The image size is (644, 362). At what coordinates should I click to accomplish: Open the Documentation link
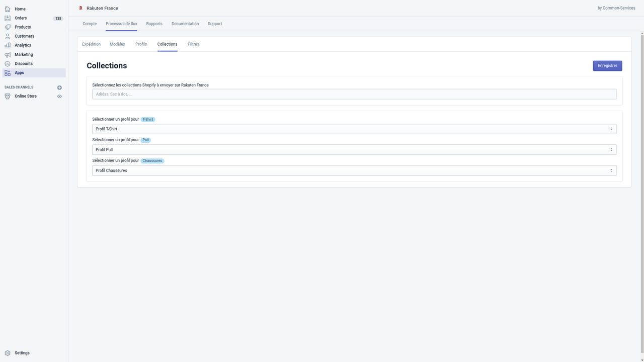pos(185,24)
